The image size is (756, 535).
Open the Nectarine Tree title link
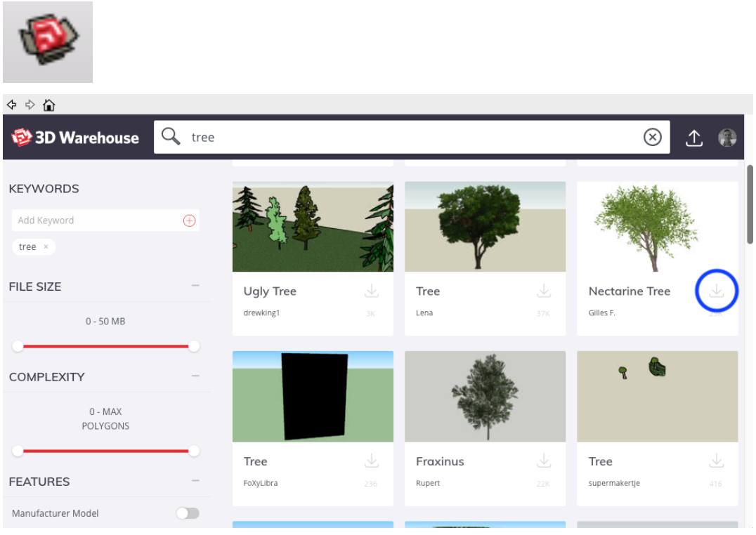[x=630, y=291]
